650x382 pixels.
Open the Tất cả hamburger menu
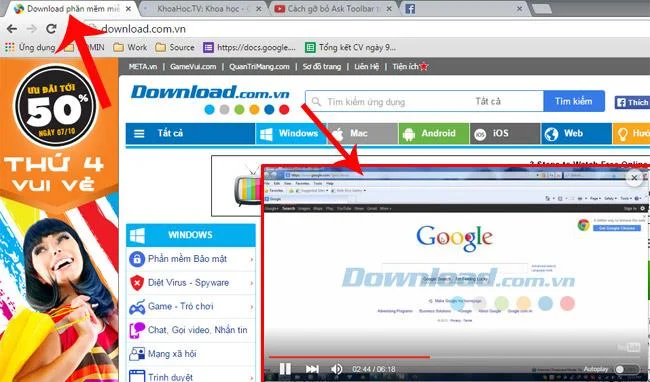(190, 133)
